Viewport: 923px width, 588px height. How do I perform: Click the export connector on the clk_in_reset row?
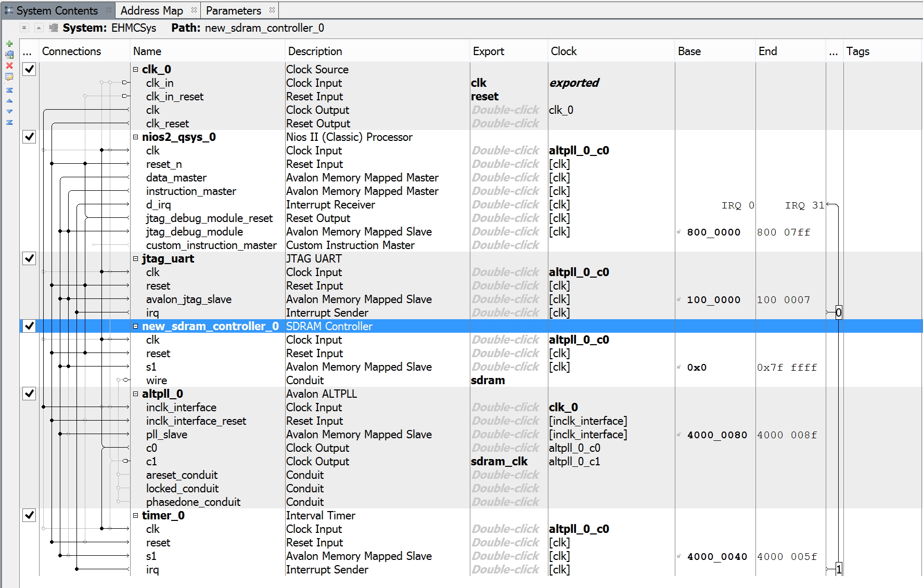pyautogui.click(x=125, y=96)
